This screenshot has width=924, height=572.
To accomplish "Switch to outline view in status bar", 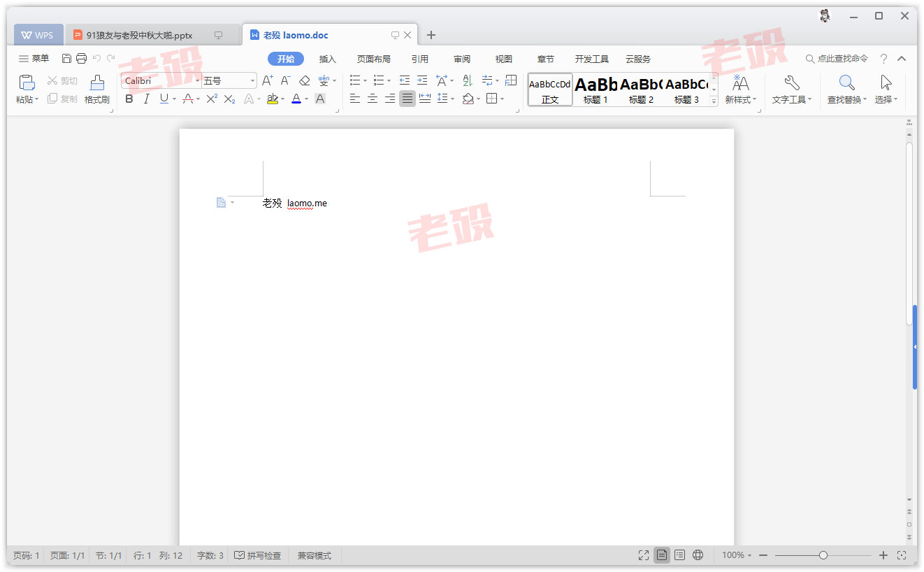I will click(x=680, y=555).
